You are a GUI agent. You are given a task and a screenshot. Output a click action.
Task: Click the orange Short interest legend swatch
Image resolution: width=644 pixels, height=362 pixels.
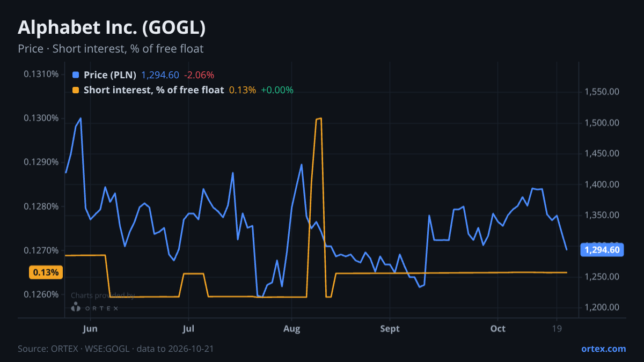click(x=75, y=90)
